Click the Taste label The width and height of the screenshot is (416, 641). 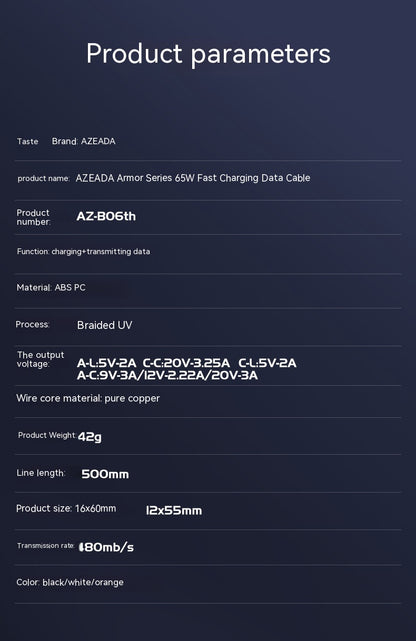point(27,141)
